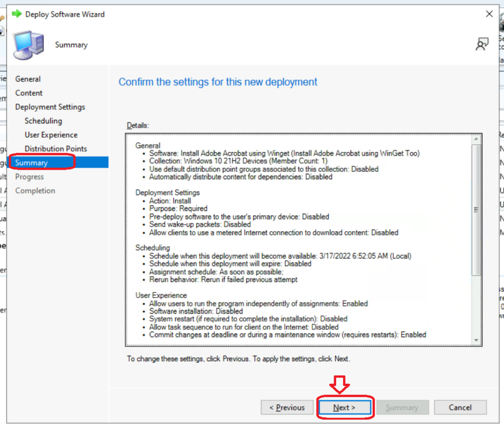The width and height of the screenshot is (504, 427).
Task: Click the highlighted Summary step in the sidebar
Action: coord(31,163)
